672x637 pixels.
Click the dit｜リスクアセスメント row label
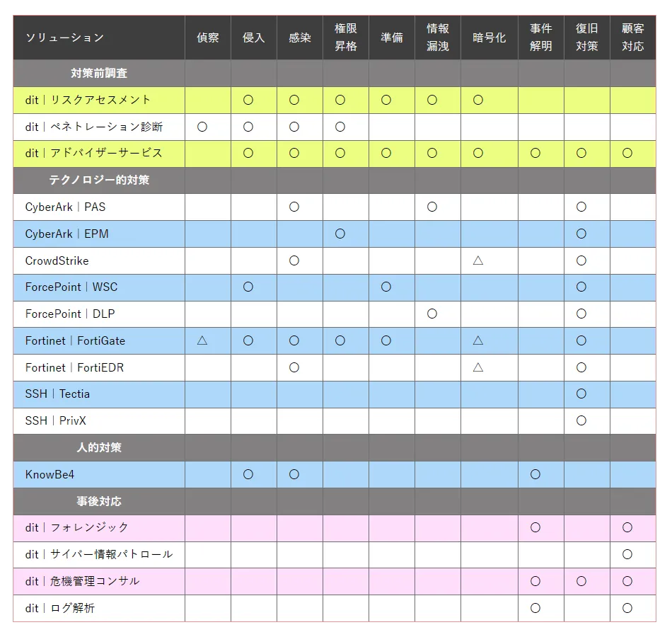pyautogui.click(x=88, y=100)
